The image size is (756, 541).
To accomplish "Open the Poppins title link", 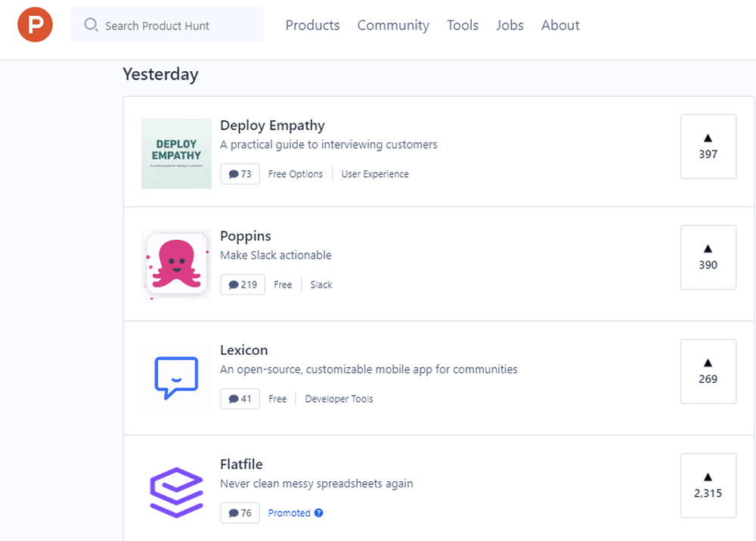I will pos(246,236).
